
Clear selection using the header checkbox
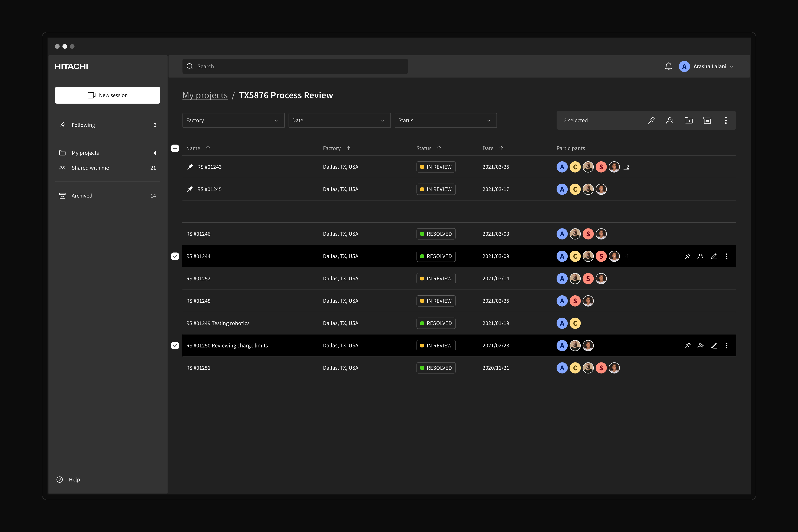(x=175, y=148)
